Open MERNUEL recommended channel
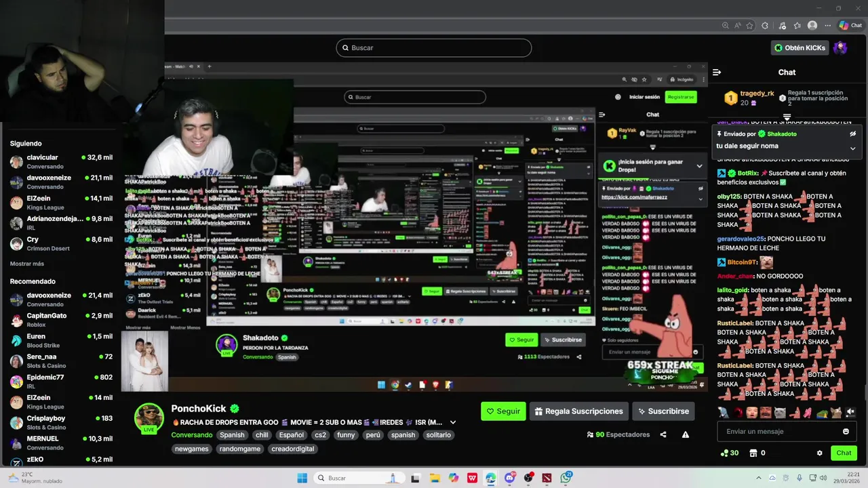 (x=61, y=443)
